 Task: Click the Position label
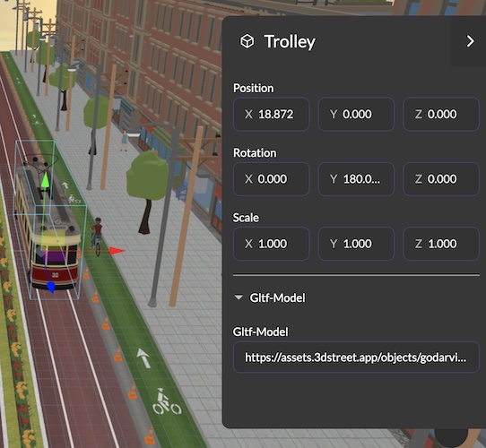click(x=254, y=89)
